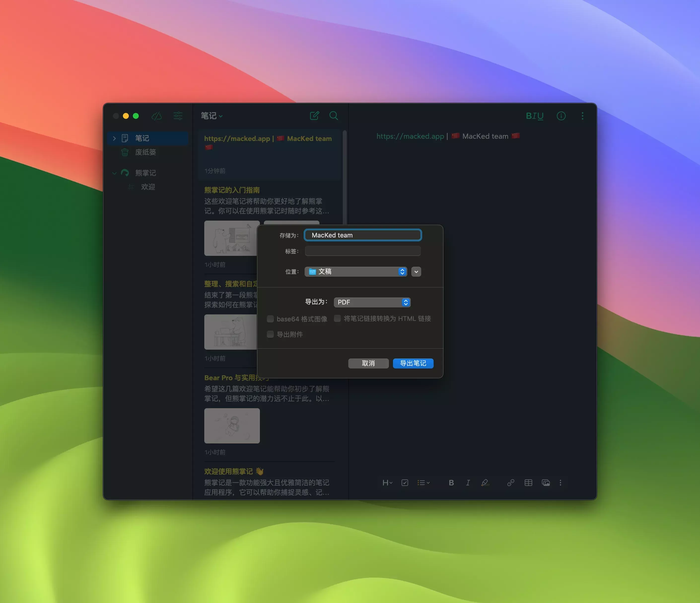700x603 pixels.
Task: Open the 导出为 PDF format dropdown
Action: click(x=372, y=302)
